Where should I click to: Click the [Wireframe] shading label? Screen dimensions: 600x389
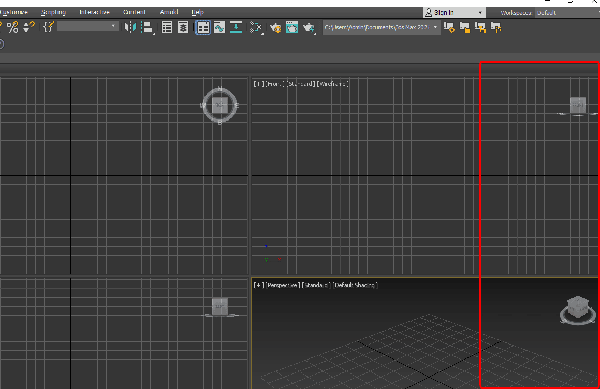333,83
